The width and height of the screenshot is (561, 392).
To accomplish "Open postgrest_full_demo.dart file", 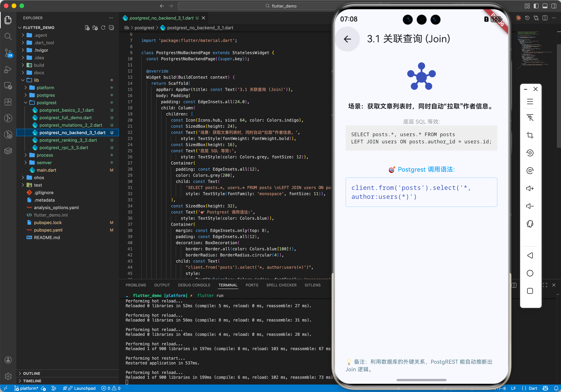I will [65, 117].
